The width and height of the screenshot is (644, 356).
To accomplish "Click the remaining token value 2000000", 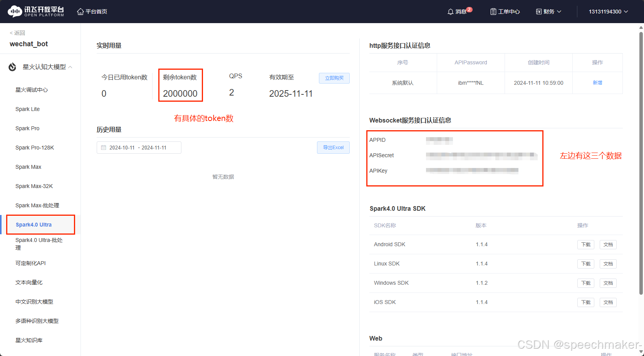I will pos(180,94).
